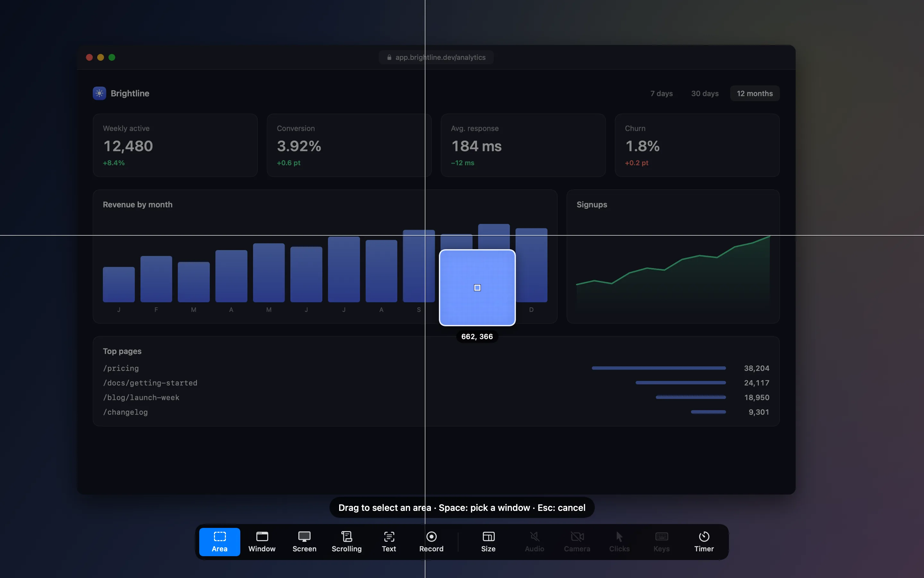Click the +8.4% change indicator
This screenshot has height=578, width=924.
[x=114, y=163]
